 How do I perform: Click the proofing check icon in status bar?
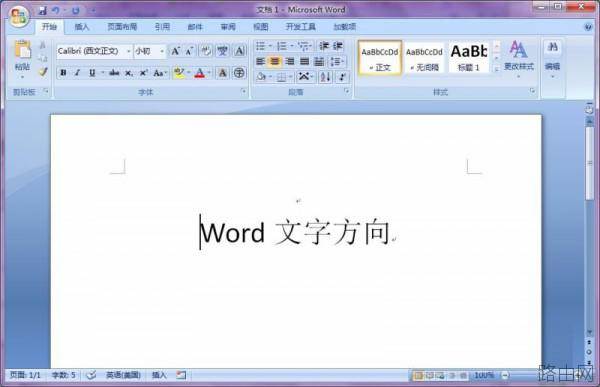(x=91, y=375)
